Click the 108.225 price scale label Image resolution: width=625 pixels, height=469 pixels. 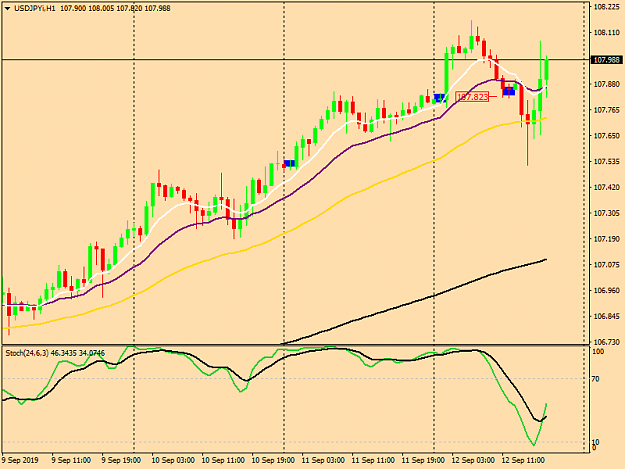pos(607,7)
